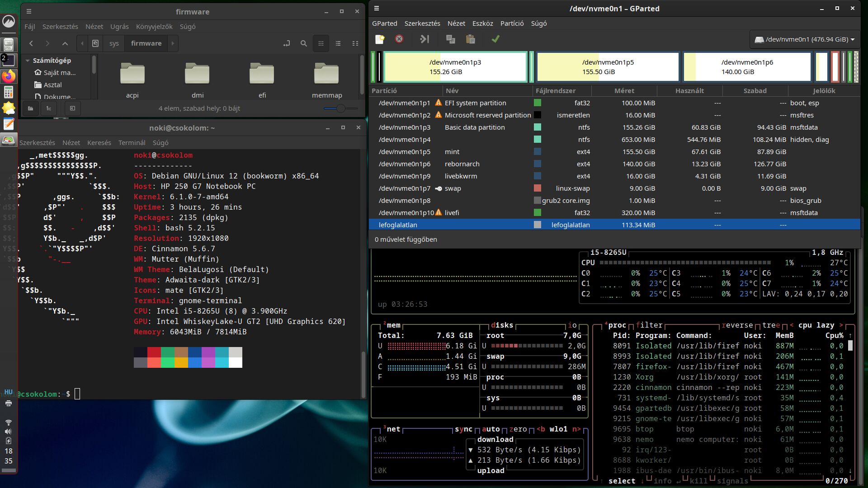Toggle location entry in file manager toolbar

pos(287,43)
